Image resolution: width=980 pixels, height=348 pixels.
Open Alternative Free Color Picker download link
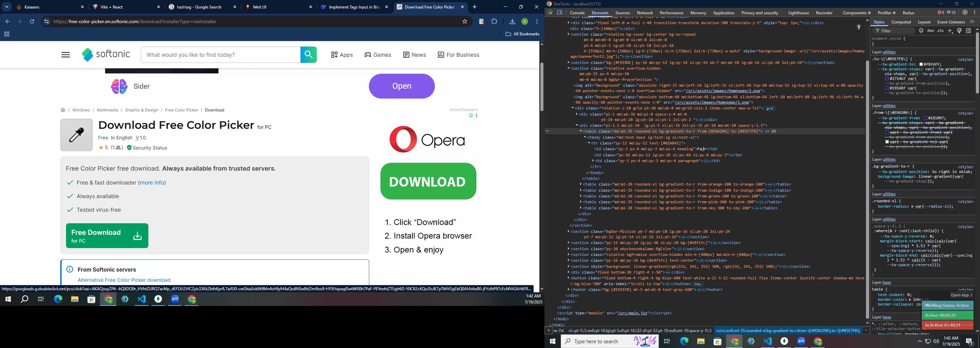click(124, 280)
